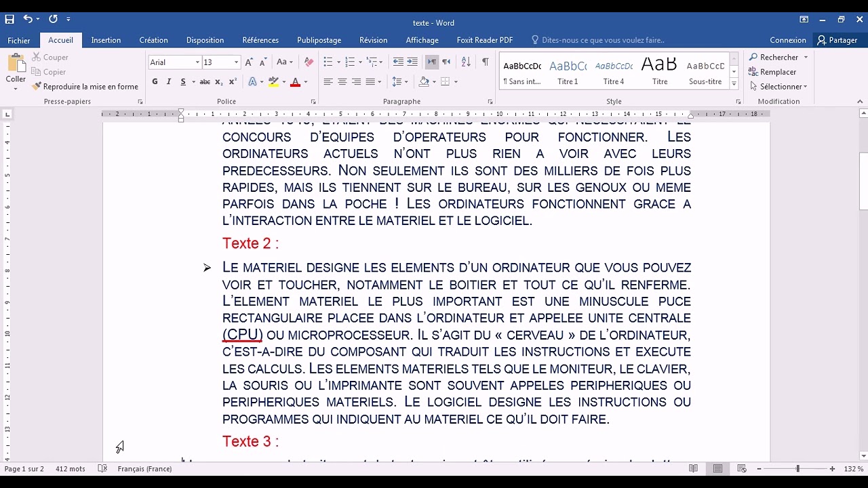
Task: Save the document with the floppy icon
Action: pos(9,19)
